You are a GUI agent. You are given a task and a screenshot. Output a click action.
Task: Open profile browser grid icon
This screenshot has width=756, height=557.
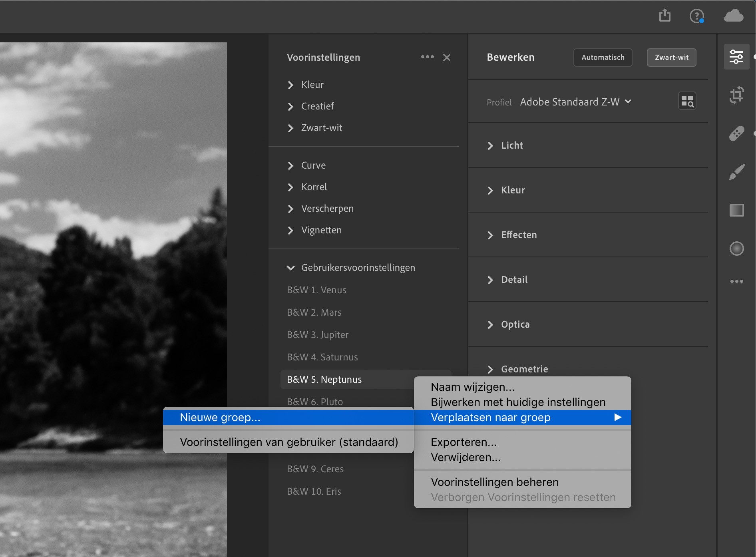point(686,101)
